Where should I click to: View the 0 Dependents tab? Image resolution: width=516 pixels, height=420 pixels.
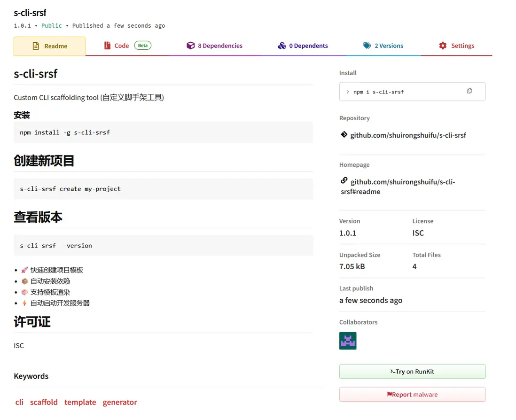tap(303, 46)
